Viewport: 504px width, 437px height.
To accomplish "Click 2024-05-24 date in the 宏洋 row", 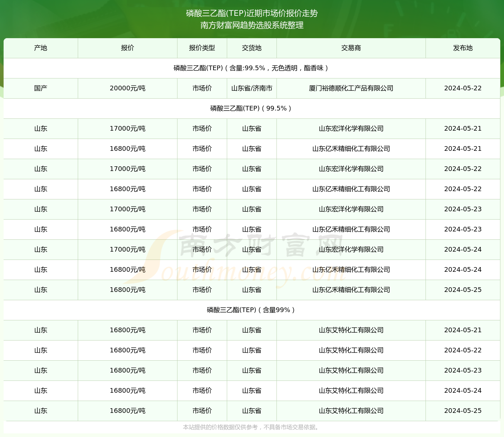I will coord(463,249).
